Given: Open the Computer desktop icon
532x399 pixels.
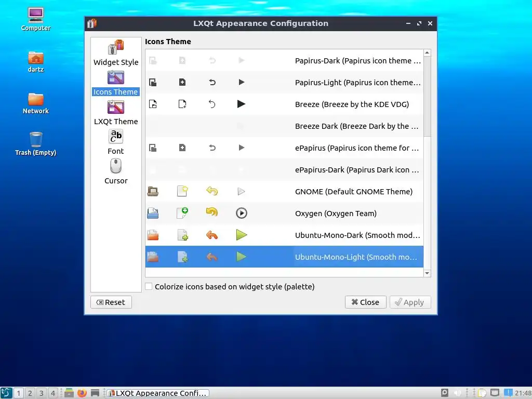Looking at the screenshot, I should click(x=36, y=19).
